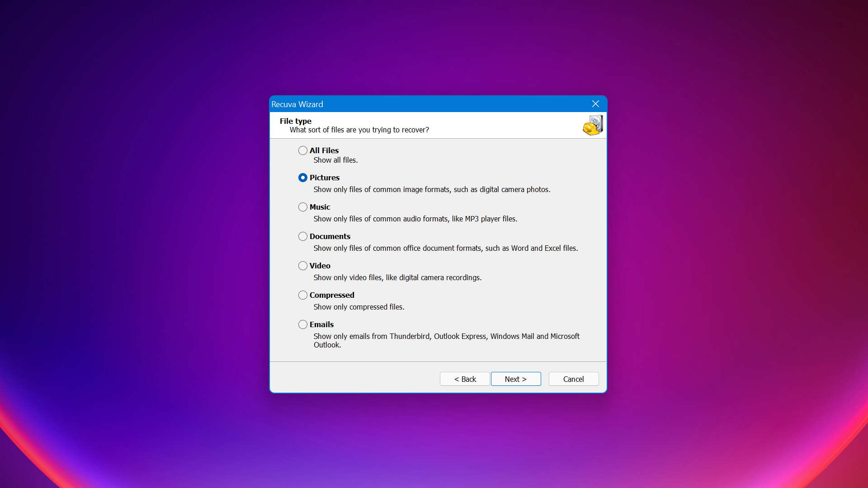Click the Recuva hard hat drive icon
This screenshot has width=868, height=488.
(593, 125)
